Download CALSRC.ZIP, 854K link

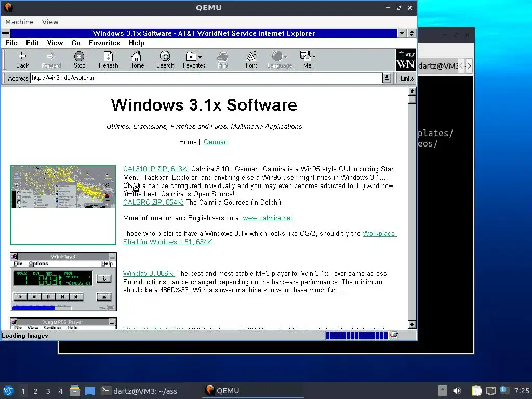pos(153,202)
